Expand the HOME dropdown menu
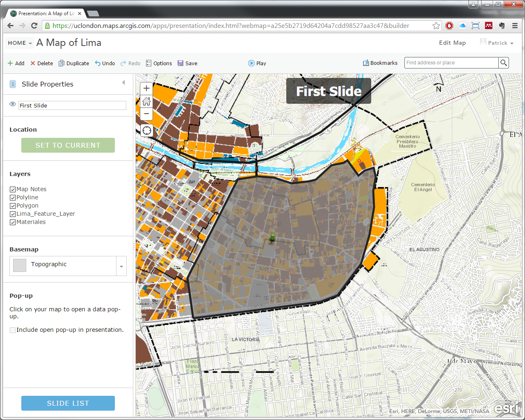 20,43
